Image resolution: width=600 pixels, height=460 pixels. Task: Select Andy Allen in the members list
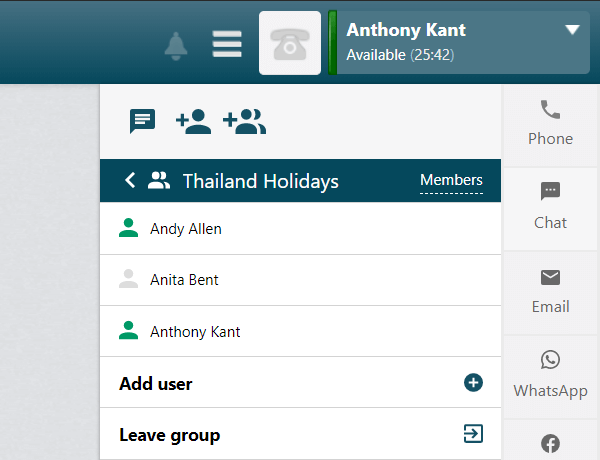coord(300,229)
